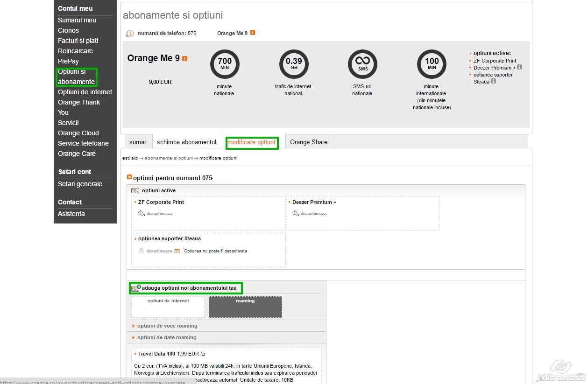Click the 700 MIN national minutes circle
This screenshot has width=588, height=384.
point(225,64)
